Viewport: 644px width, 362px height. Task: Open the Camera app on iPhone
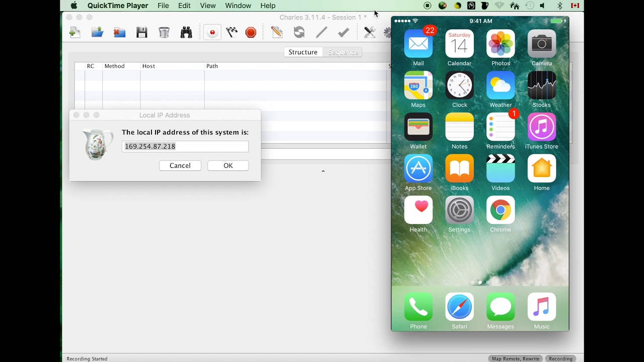click(542, 43)
